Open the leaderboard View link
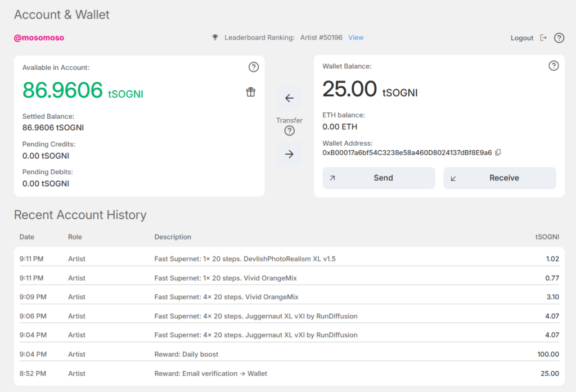 click(355, 38)
